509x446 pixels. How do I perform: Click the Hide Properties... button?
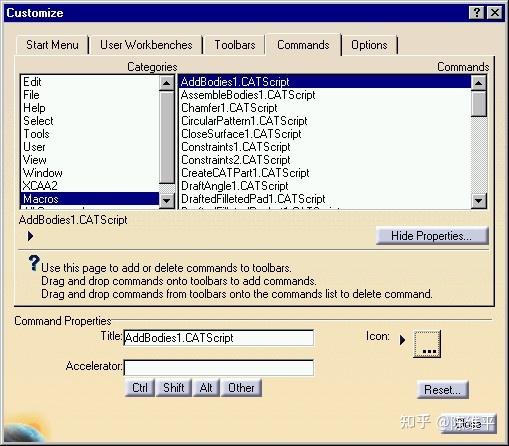click(432, 236)
